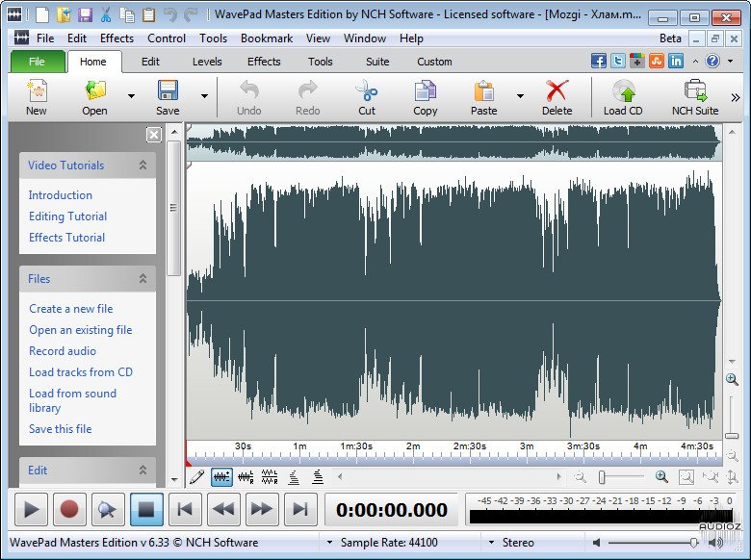
Task: Collapse the Video Tutorials panel
Action: 142,165
